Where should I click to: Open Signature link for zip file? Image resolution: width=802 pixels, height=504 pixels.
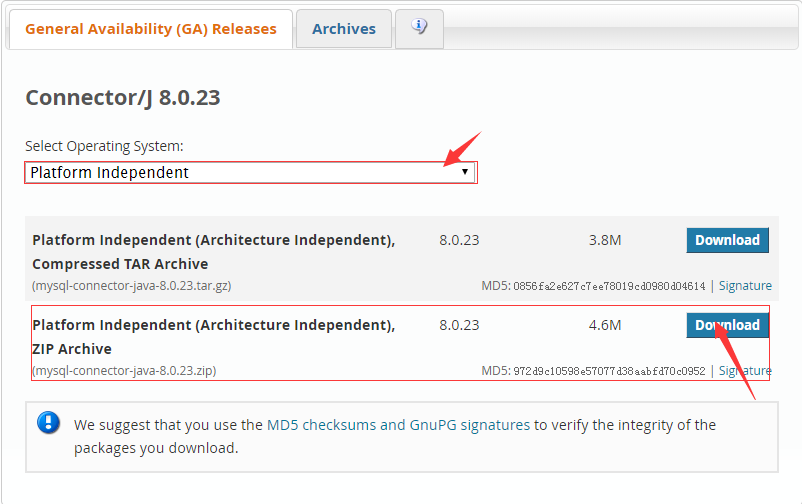click(x=745, y=370)
